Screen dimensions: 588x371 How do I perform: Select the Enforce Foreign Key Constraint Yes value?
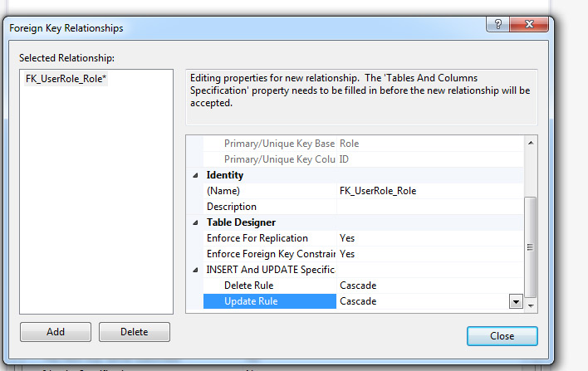347,254
